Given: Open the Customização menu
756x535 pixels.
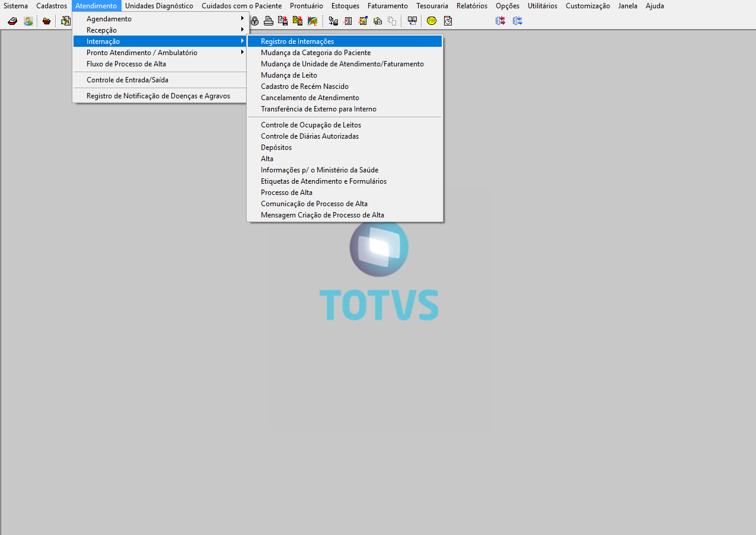Looking at the screenshot, I should pyautogui.click(x=588, y=6).
